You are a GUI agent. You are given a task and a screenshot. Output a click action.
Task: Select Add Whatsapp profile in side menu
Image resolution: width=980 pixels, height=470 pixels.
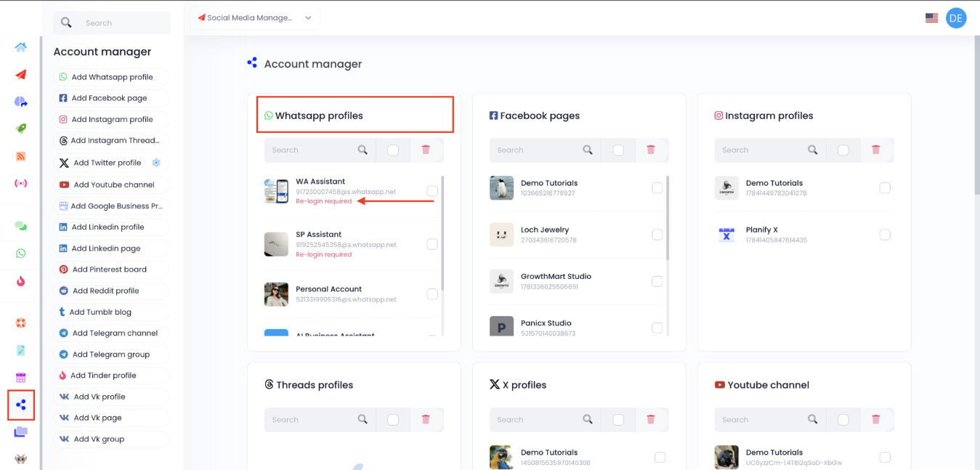[x=111, y=77]
